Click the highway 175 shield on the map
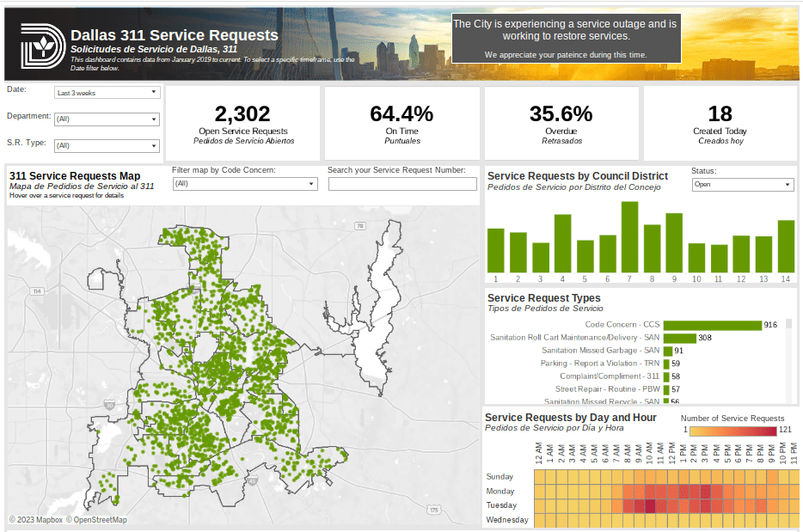 433,510
